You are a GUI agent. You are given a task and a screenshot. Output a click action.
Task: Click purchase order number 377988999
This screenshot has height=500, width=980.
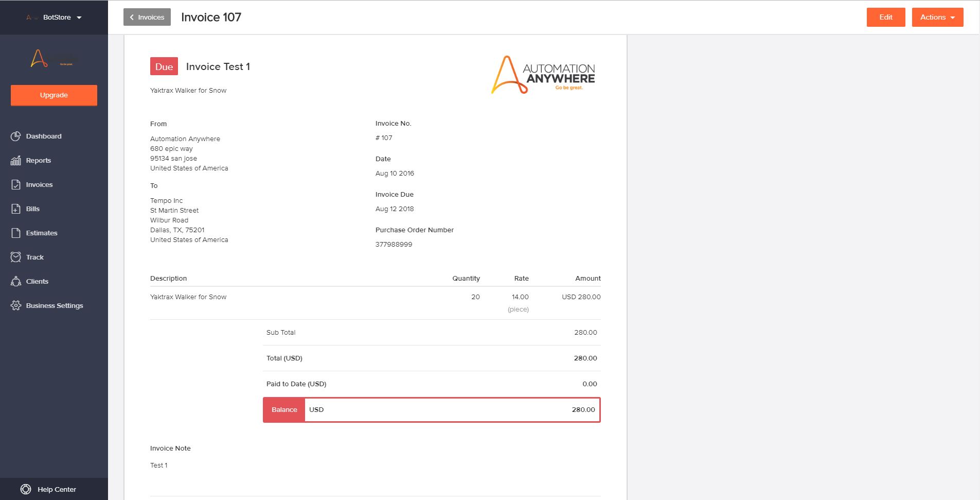coord(394,245)
